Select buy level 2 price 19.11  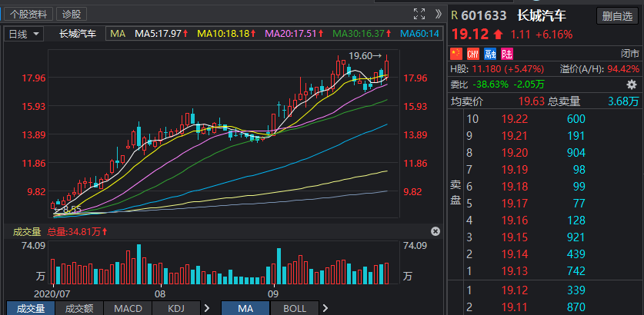pos(515,307)
